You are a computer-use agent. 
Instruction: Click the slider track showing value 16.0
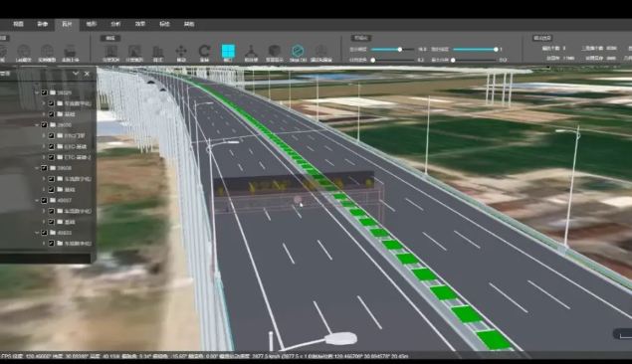392,49
